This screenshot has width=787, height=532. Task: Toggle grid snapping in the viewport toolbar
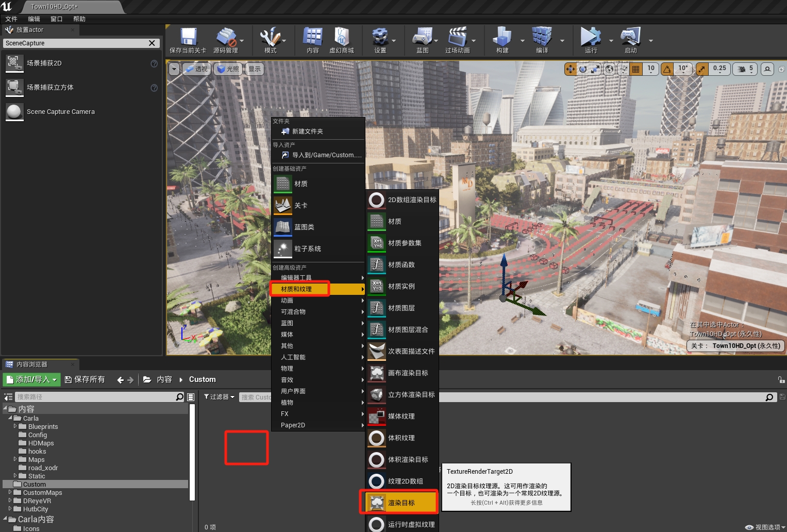[x=636, y=69]
